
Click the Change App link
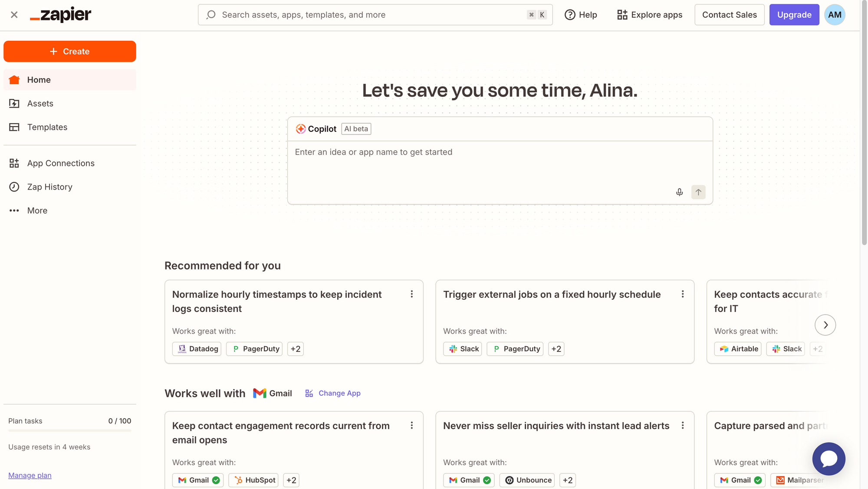(333, 393)
